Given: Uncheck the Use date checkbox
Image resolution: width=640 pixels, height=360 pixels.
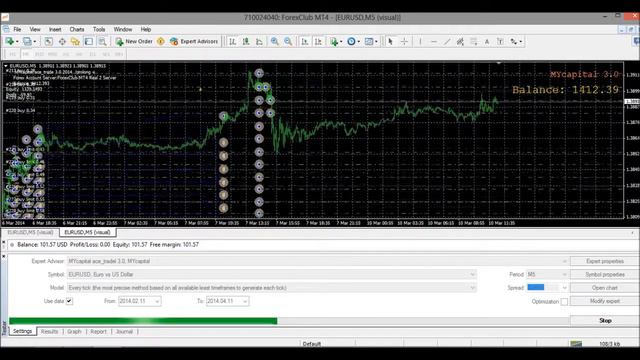Looking at the screenshot, I should (x=69, y=301).
